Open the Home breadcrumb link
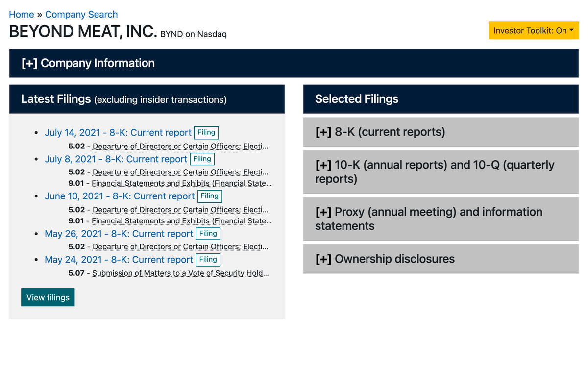Viewport: 588px width, 391px height. (22, 15)
